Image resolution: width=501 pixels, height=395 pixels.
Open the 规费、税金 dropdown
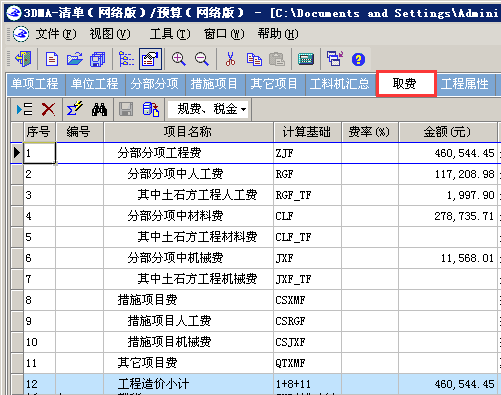click(209, 109)
